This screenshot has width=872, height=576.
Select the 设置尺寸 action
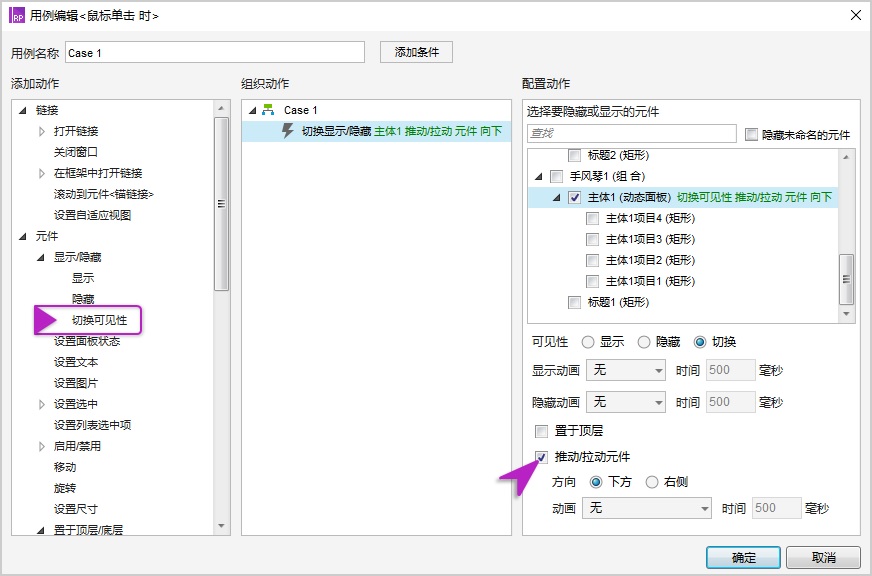pyautogui.click(x=76, y=509)
